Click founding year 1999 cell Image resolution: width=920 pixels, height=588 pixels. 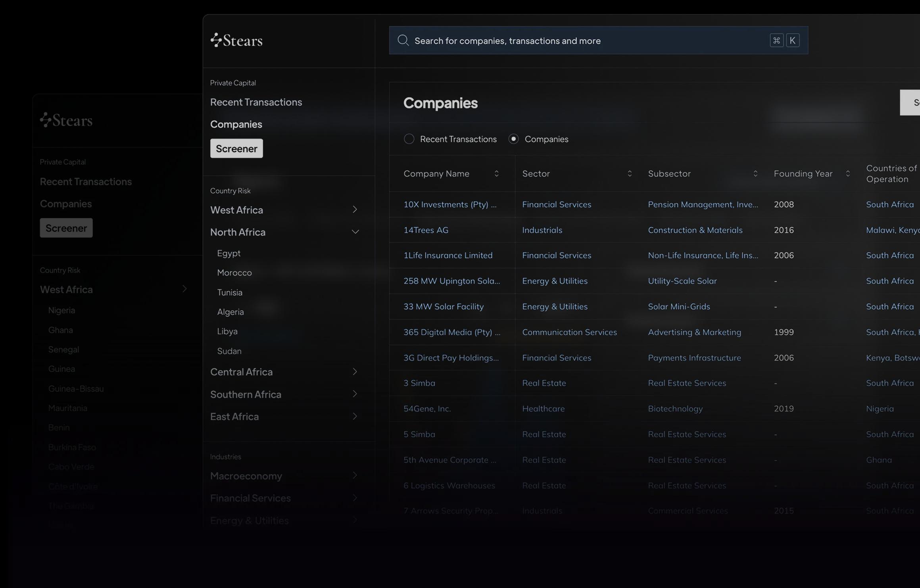(x=784, y=332)
